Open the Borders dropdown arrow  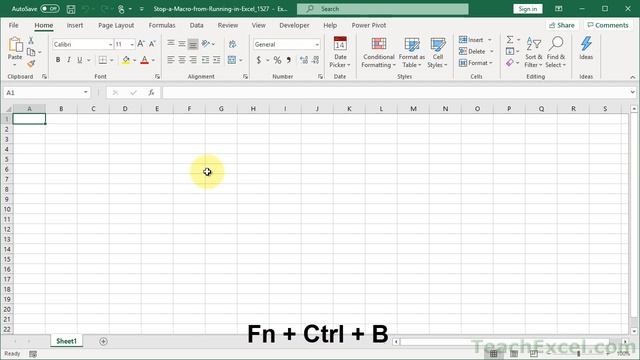click(x=111, y=60)
